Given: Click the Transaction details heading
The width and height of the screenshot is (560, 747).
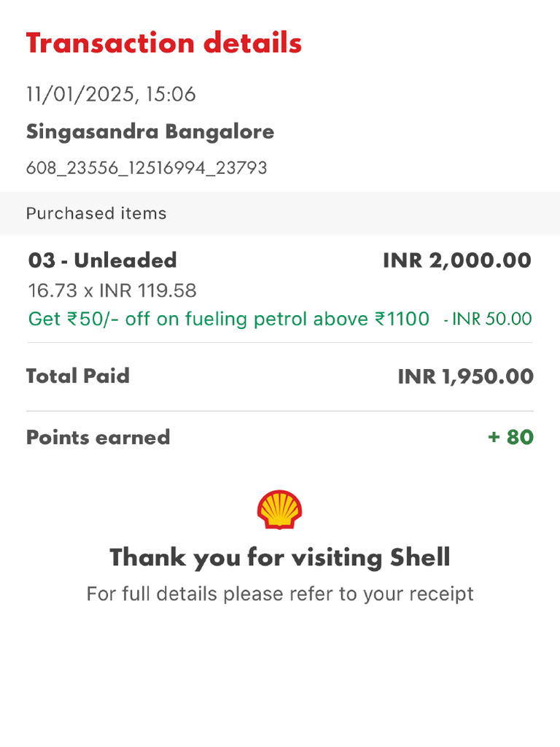Looking at the screenshot, I should [164, 43].
